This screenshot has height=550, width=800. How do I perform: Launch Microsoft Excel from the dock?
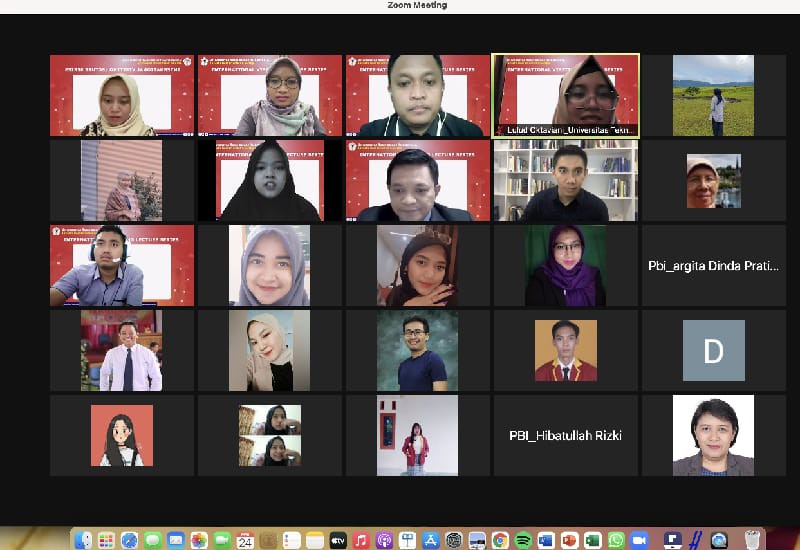click(x=593, y=540)
